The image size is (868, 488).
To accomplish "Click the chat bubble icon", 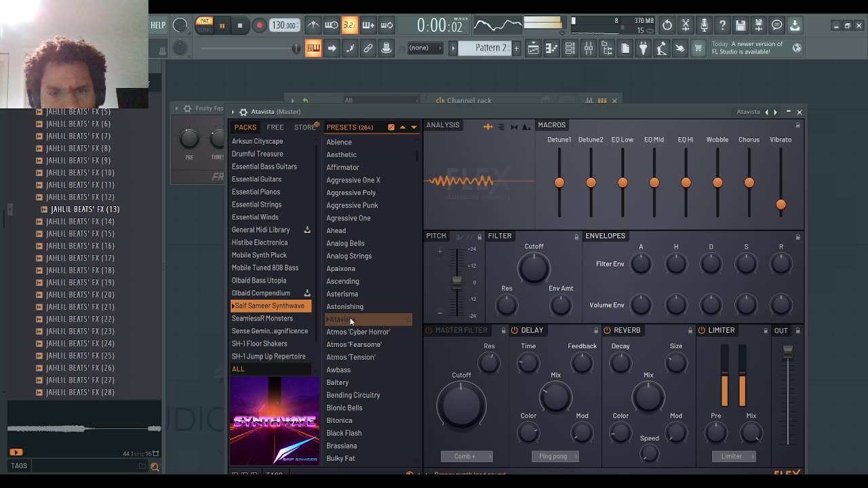I will coord(777,26).
